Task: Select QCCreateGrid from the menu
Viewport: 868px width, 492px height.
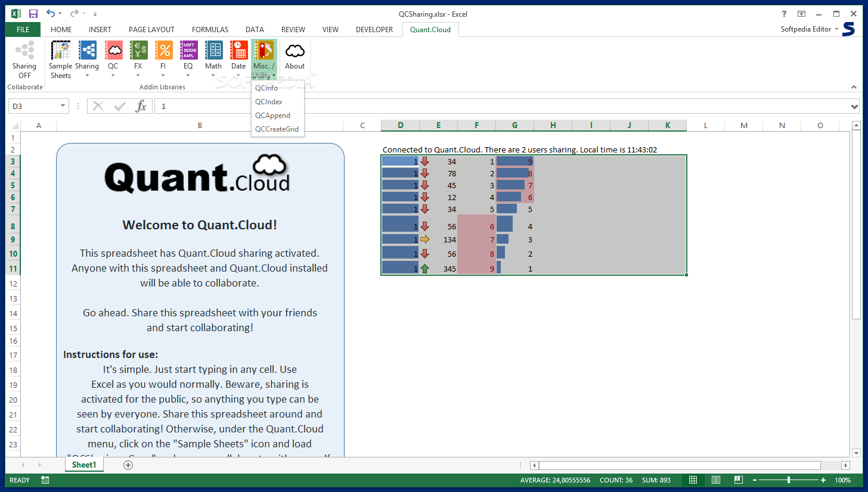Action: (278, 129)
